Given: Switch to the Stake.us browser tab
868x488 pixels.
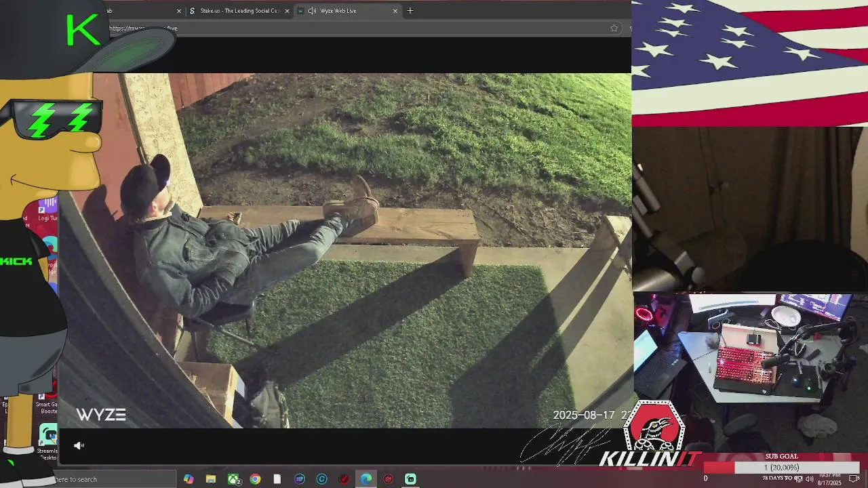Looking at the screenshot, I should pos(239,11).
